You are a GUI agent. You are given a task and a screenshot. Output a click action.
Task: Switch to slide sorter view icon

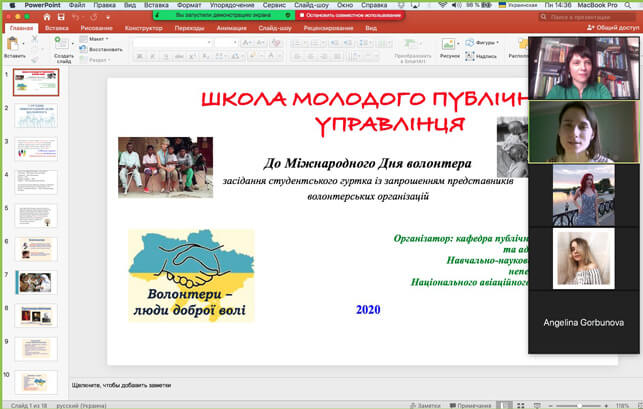click(521, 404)
